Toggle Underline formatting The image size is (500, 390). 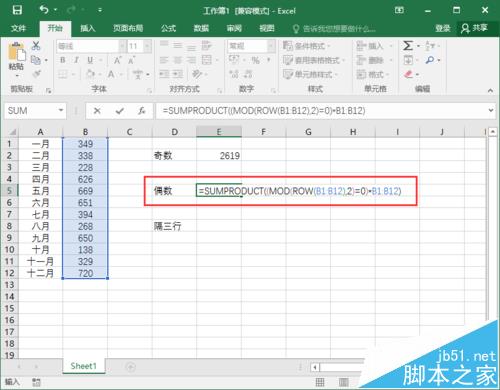(90, 60)
